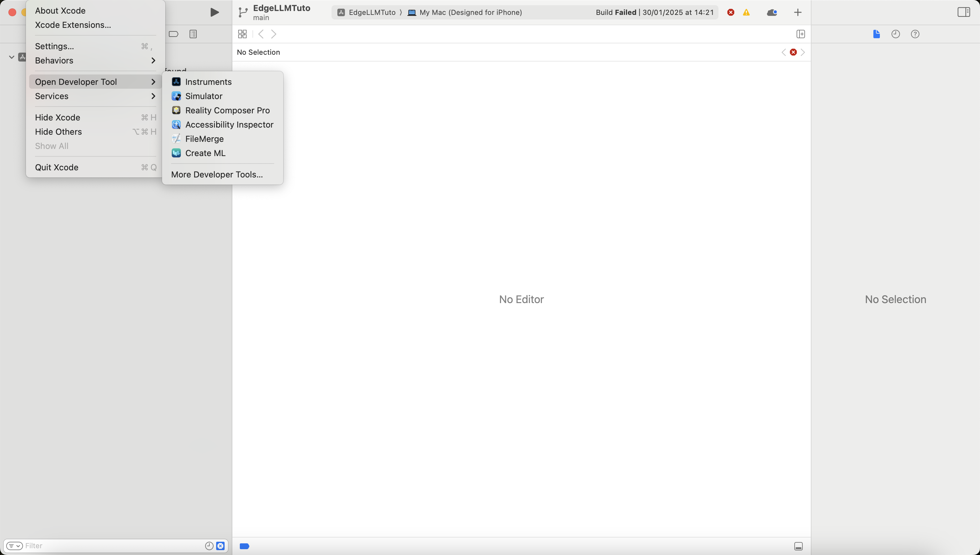Click the Run (play) button
Viewport: 980px width, 555px height.
[215, 12]
